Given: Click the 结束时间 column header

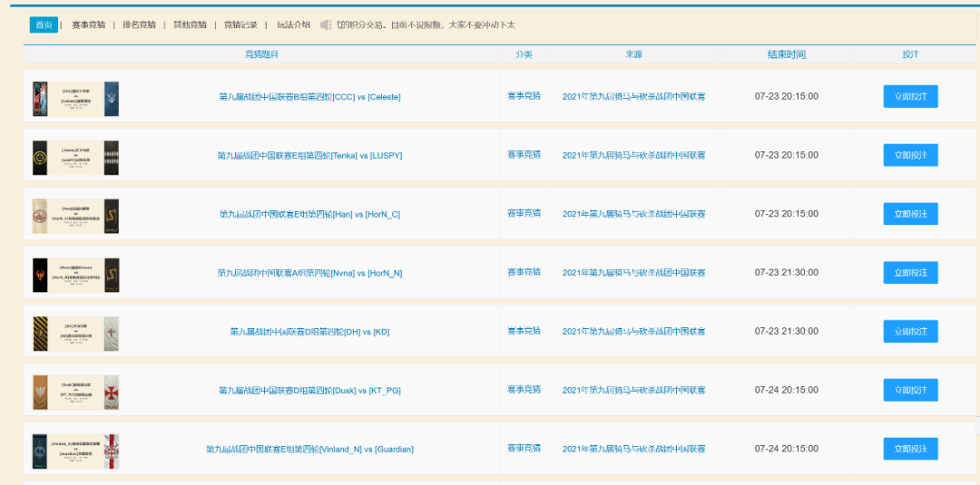Looking at the screenshot, I should pos(786,54).
